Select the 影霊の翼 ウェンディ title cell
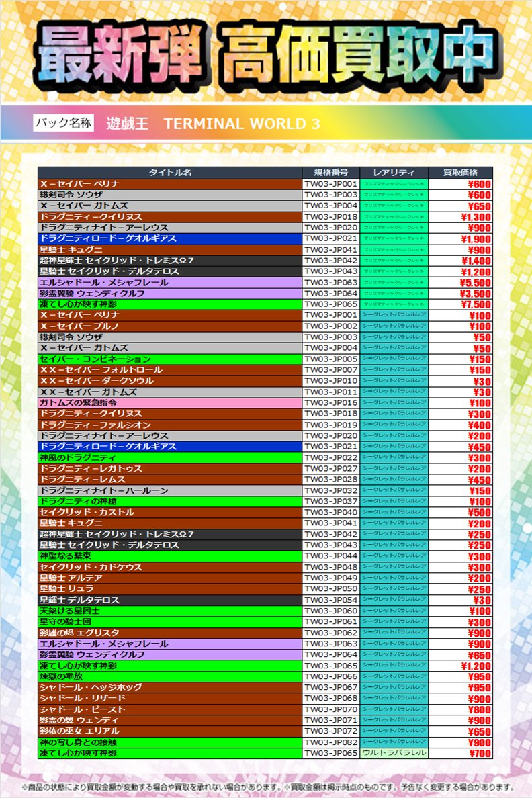Screen dimensions: 532x798 170,720
